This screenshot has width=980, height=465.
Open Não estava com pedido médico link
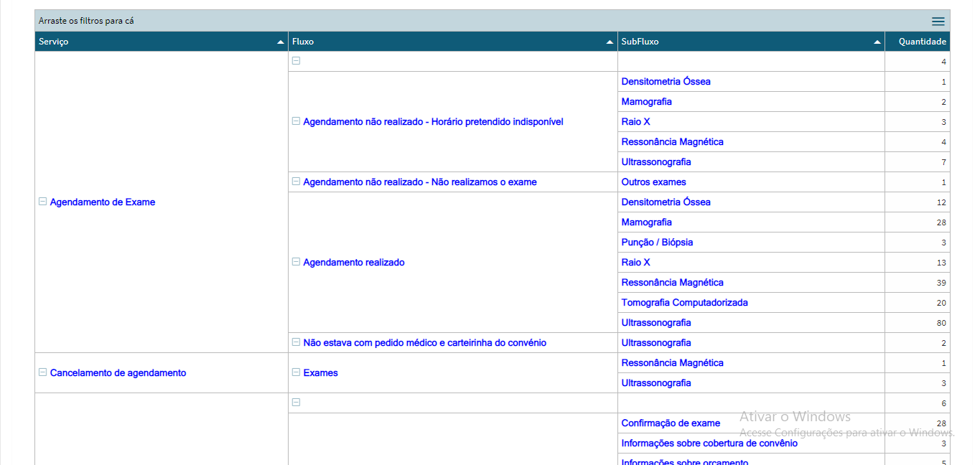[425, 343]
